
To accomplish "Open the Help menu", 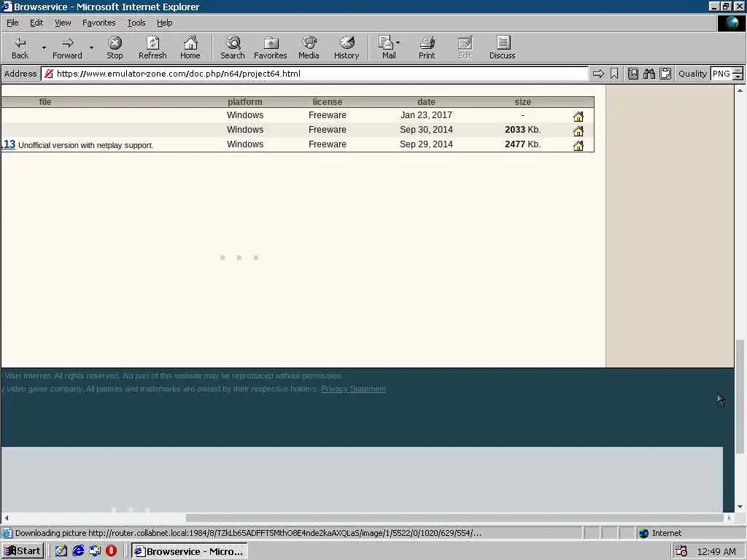I will pos(164,23).
